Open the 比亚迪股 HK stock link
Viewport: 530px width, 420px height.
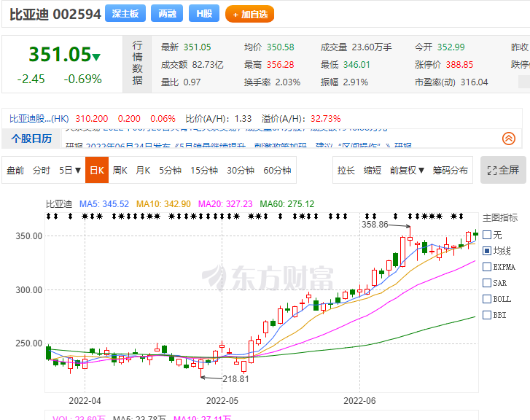pos(40,118)
